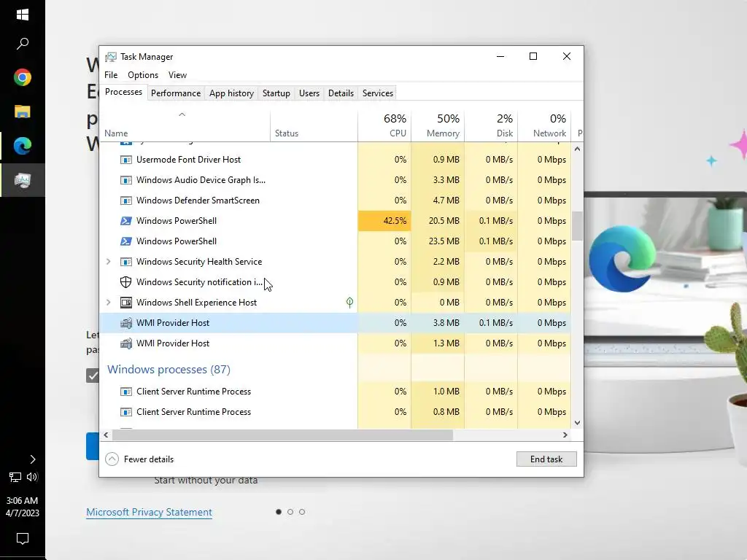This screenshot has width=747, height=560.
Task: Click the green leaf suspended status icon
Action: click(x=349, y=303)
